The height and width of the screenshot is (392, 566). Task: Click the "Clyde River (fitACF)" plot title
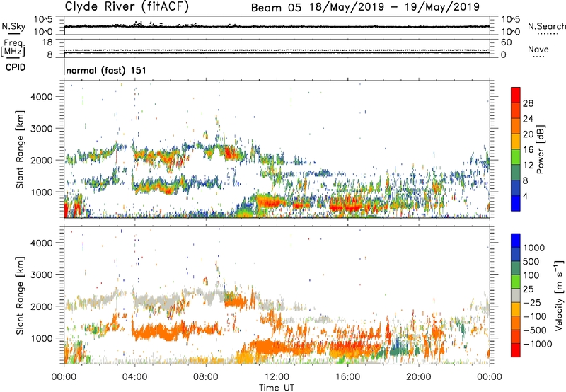[x=127, y=7]
